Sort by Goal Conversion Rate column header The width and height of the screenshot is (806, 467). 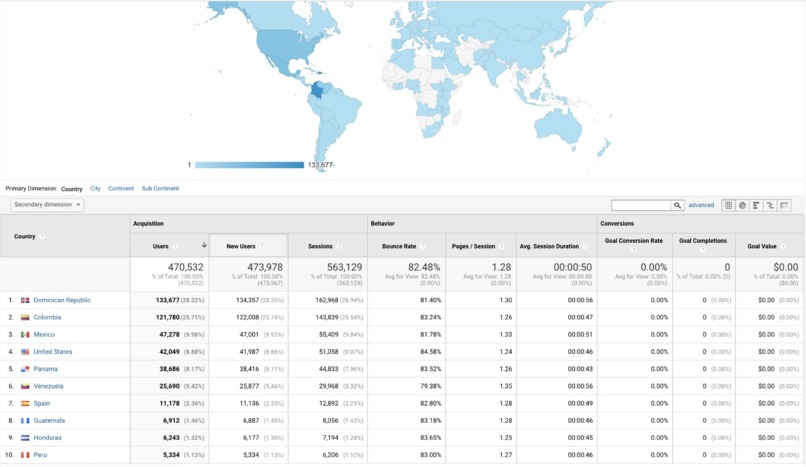coord(634,240)
